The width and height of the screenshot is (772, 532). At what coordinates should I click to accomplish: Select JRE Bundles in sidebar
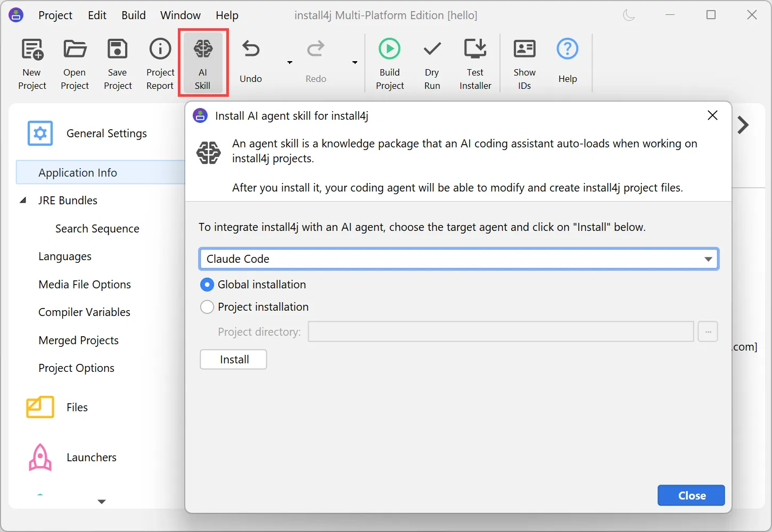point(68,201)
